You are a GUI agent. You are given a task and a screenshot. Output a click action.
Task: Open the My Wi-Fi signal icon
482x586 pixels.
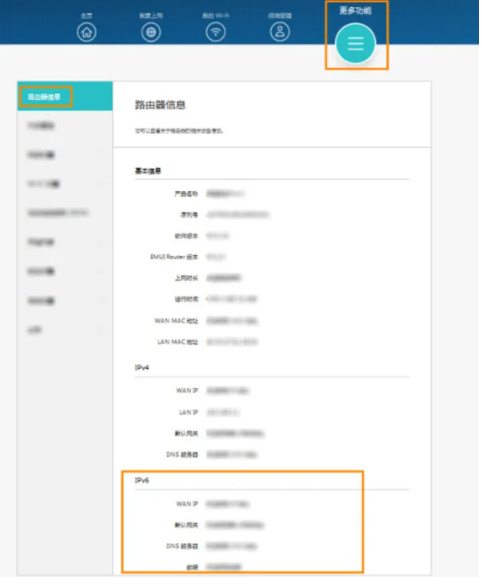pyautogui.click(x=216, y=32)
